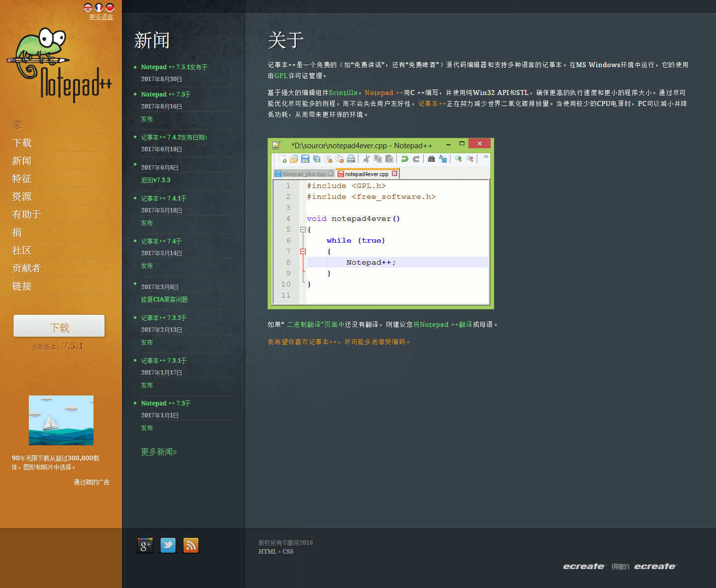Open 记事本++ 7.3.2于 news item

164,318
